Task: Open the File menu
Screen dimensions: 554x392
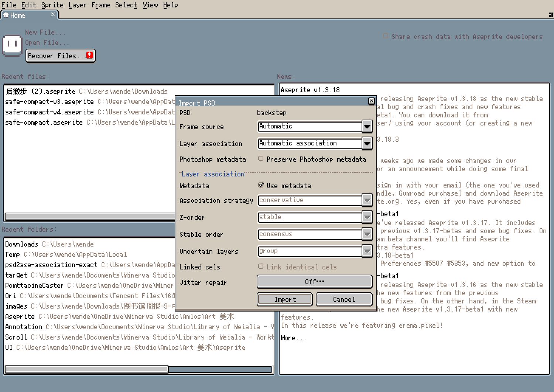Action: click(9, 5)
